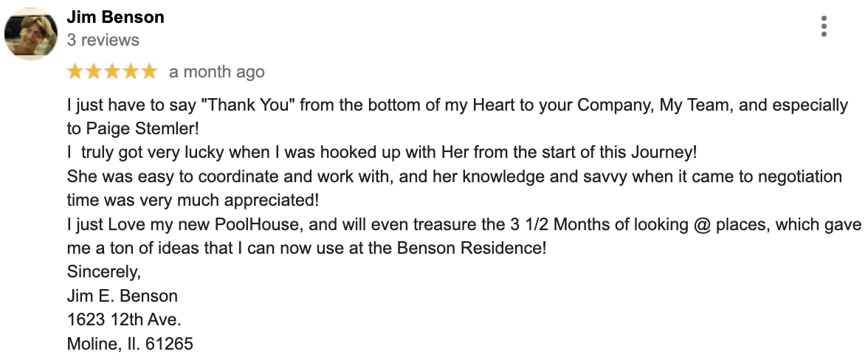Click the "I truly got very lucky" sentence

[x=382, y=153]
